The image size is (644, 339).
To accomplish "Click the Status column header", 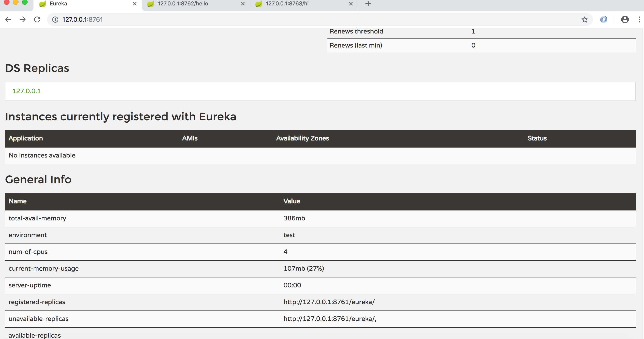I will coord(537,138).
